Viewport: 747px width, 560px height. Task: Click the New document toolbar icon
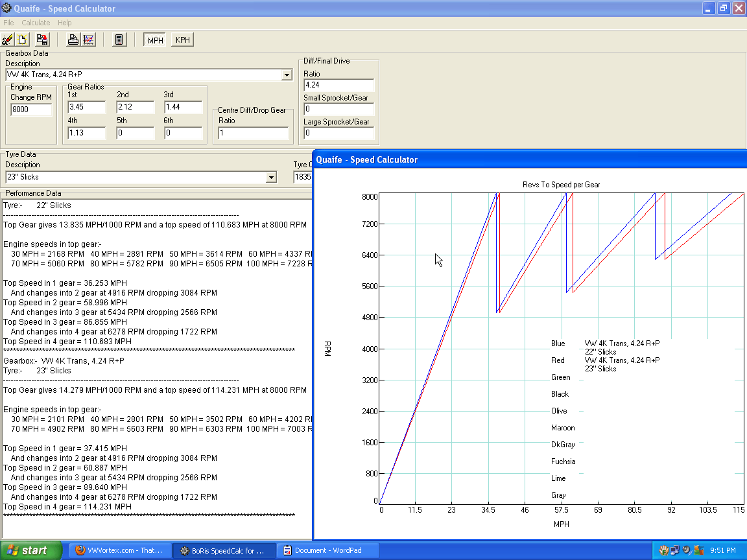coord(22,40)
